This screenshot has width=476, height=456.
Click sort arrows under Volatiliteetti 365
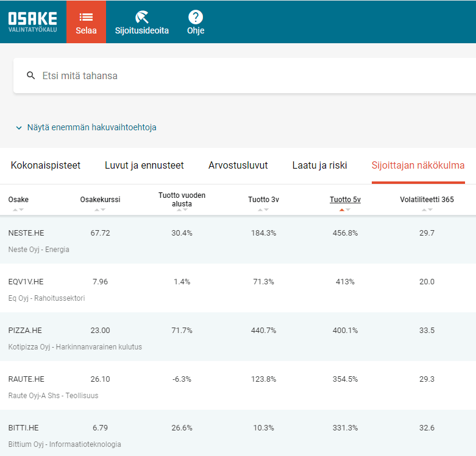pyautogui.click(x=427, y=210)
